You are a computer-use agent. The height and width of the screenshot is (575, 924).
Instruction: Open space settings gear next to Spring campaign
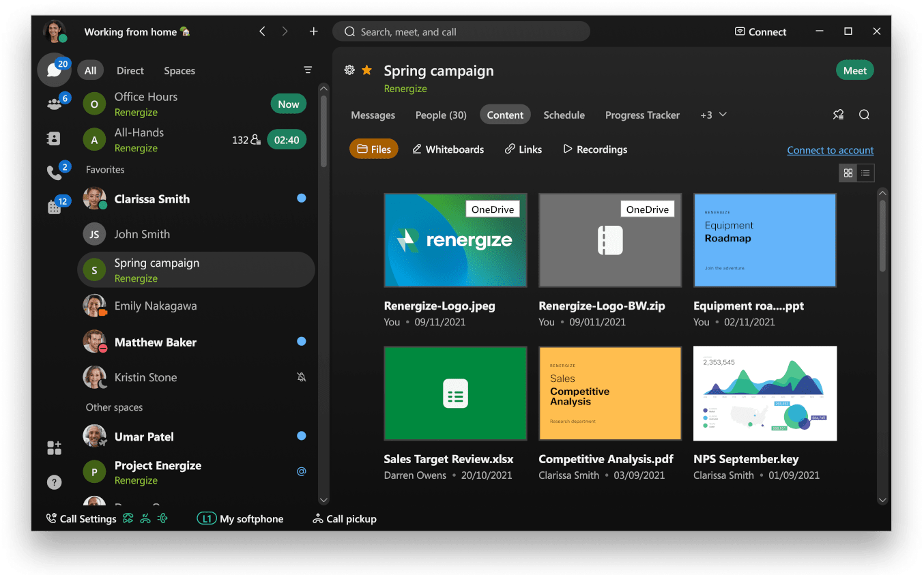[349, 70]
